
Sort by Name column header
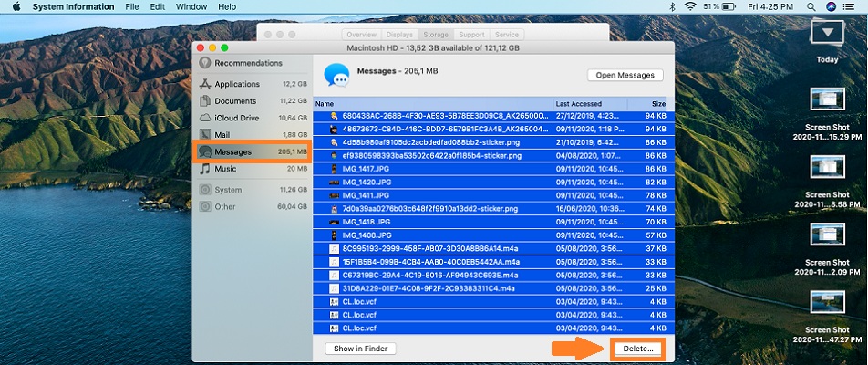point(433,104)
